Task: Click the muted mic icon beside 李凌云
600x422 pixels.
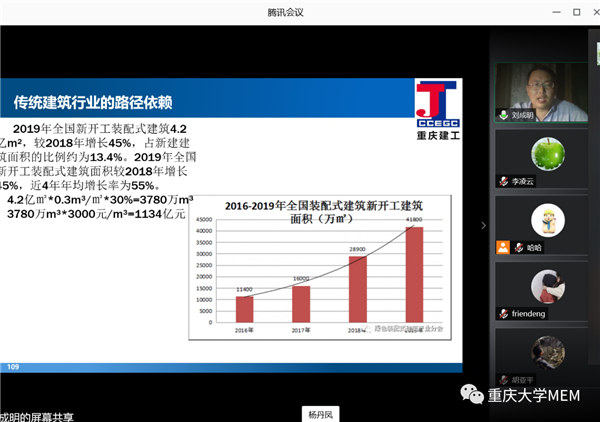Action: point(504,181)
